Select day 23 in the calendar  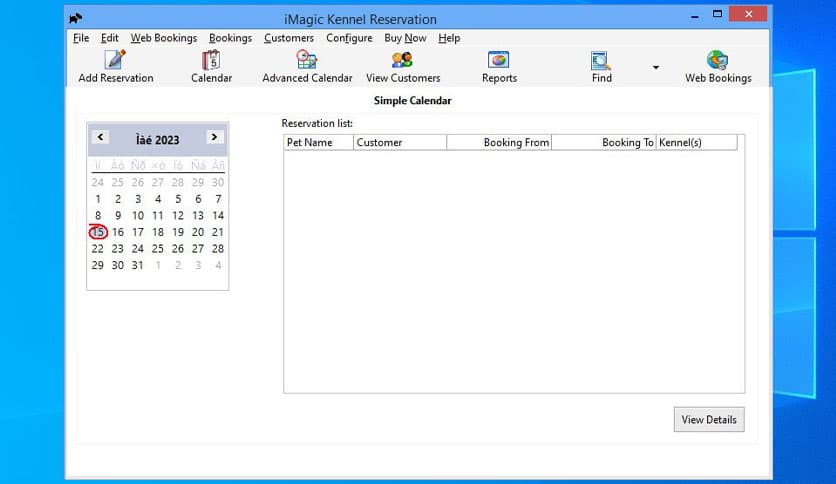click(x=118, y=248)
